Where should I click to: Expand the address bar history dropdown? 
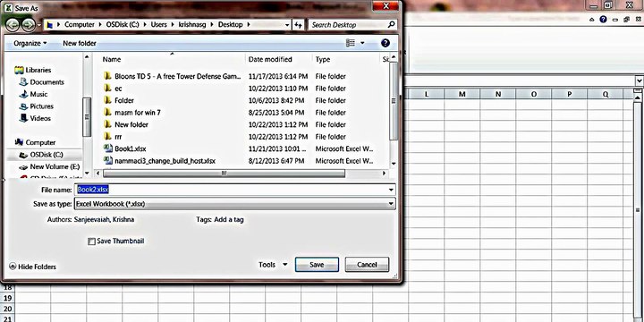(287, 25)
